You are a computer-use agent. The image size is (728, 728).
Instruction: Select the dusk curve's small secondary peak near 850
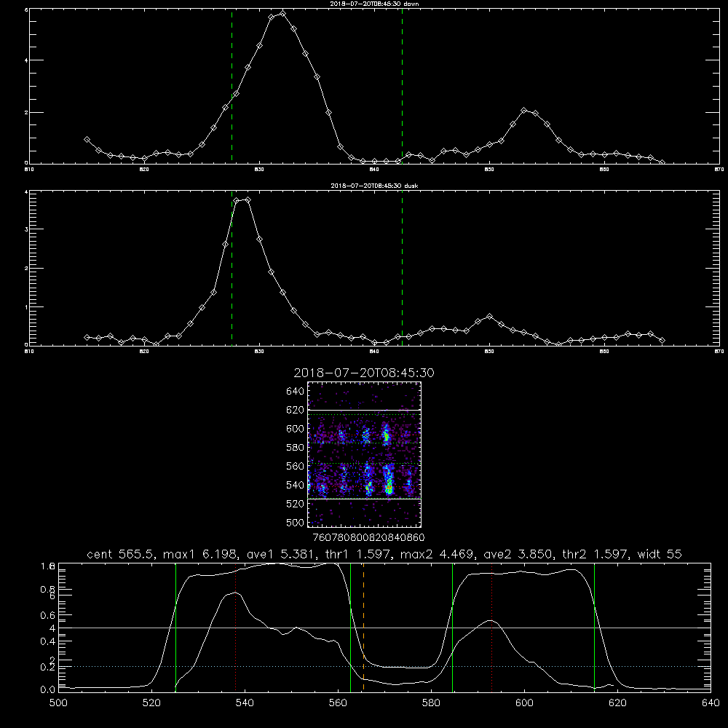(489, 316)
